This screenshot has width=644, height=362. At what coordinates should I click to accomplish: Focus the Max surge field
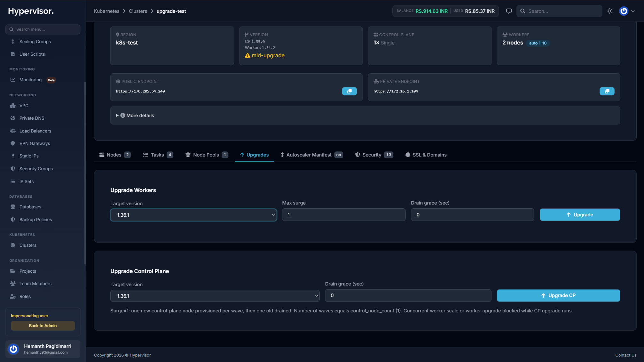pos(344,215)
